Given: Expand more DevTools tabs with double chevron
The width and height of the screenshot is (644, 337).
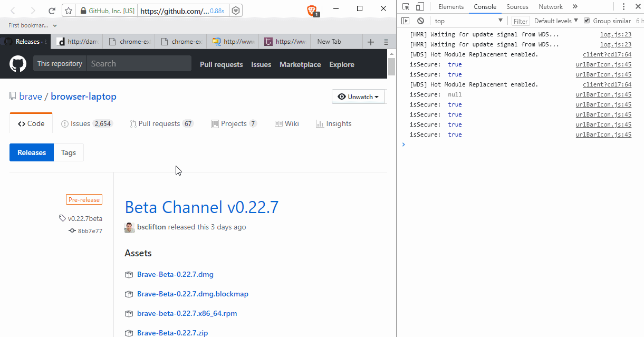Looking at the screenshot, I should coord(575,7).
